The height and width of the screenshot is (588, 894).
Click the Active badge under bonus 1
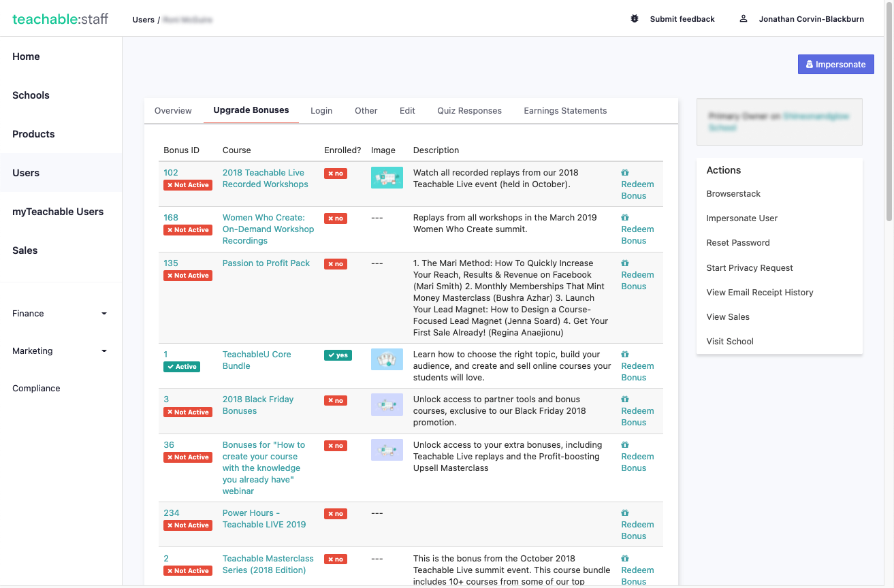182,367
